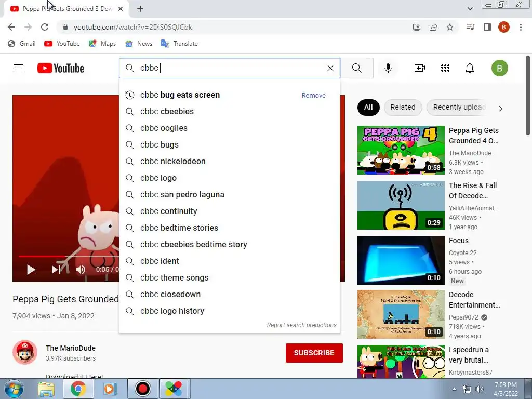Choose suggestion 'cbbc ident'
Viewport: 532px width, 399px height.
click(229, 261)
